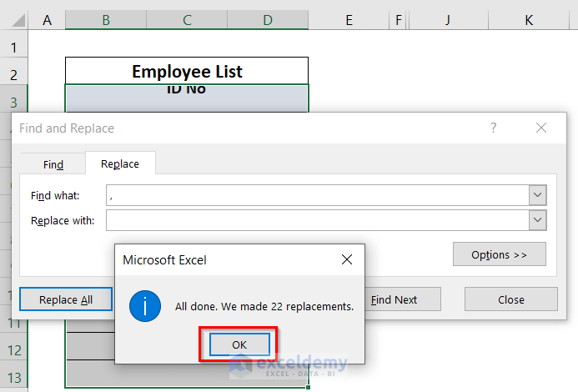Select column E header
The height and width of the screenshot is (392, 578).
pos(348,20)
